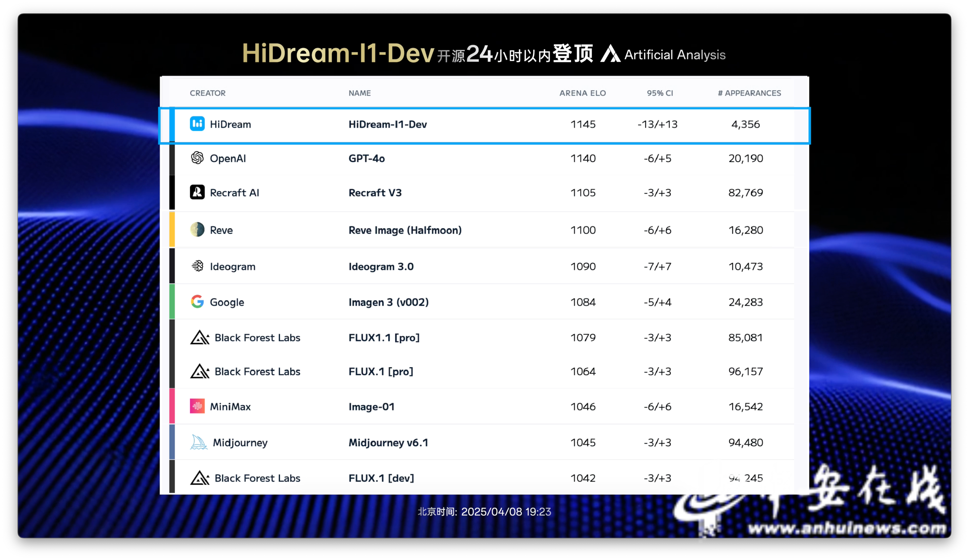Click the Ideogram logo icon

(x=197, y=266)
